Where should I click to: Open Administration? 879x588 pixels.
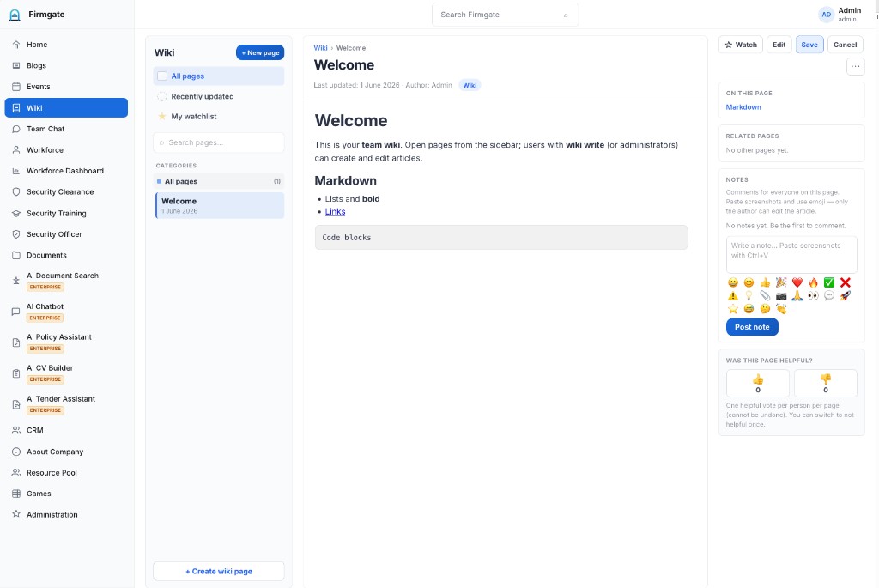[66, 514]
